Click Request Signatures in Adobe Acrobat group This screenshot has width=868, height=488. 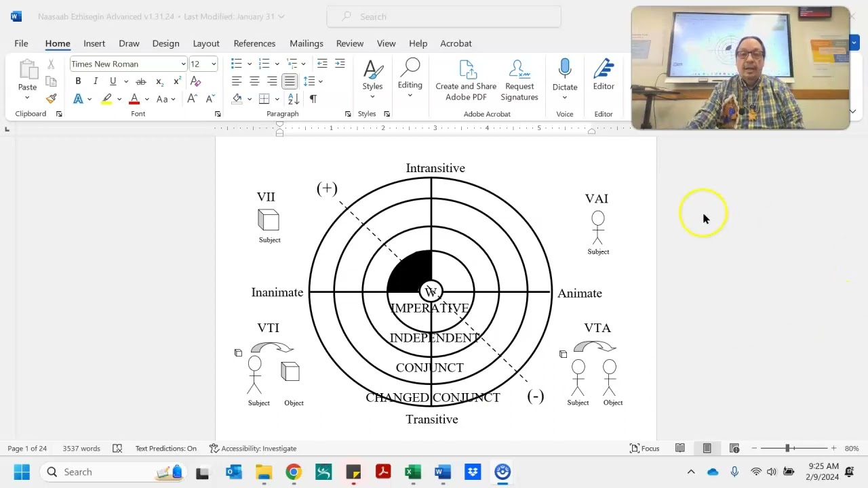click(519, 80)
